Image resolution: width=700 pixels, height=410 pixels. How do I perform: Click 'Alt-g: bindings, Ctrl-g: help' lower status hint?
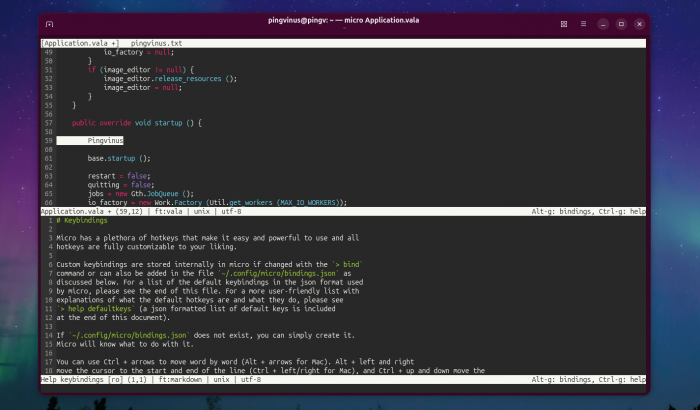click(x=588, y=380)
